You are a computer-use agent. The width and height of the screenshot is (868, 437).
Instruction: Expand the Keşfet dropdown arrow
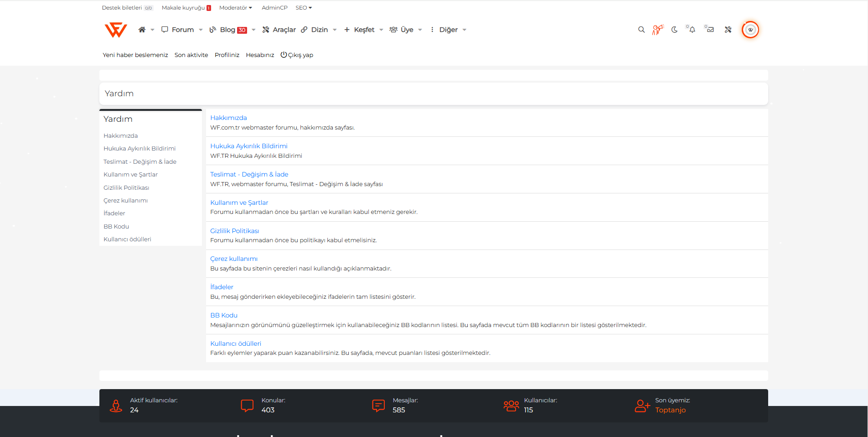[381, 30]
